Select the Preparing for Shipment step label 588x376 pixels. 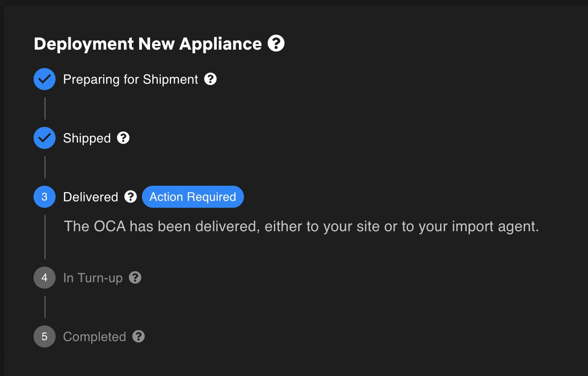click(130, 79)
